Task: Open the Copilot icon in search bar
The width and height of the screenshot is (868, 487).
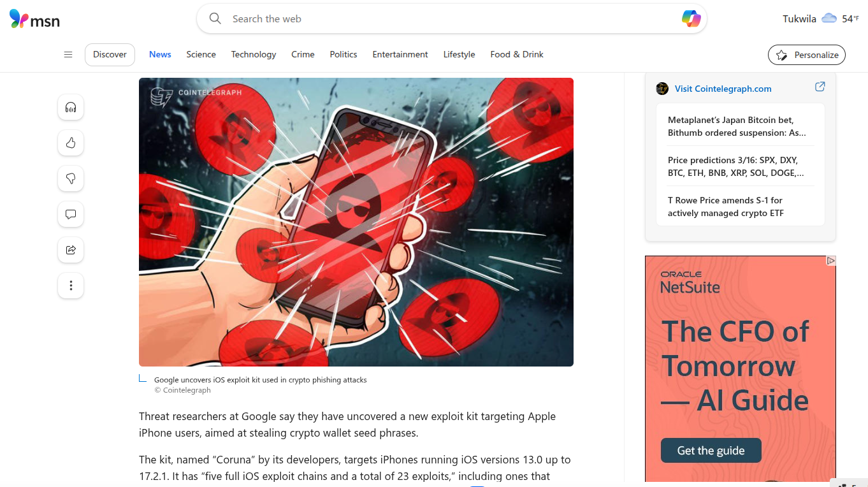Action: [691, 19]
